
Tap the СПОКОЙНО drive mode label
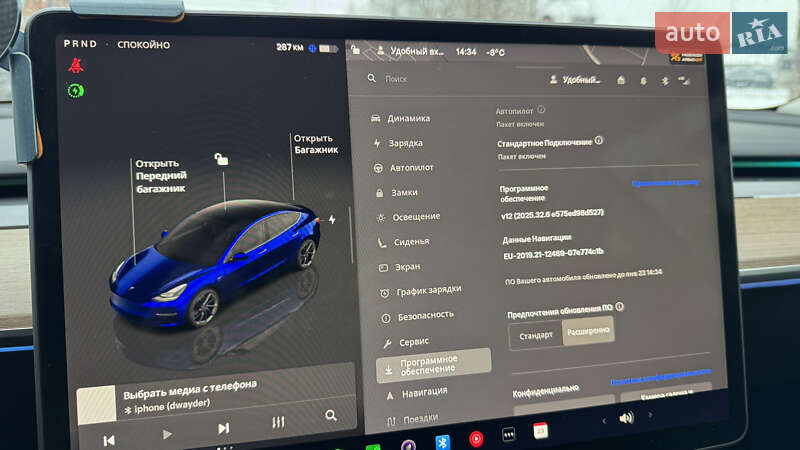(143, 45)
